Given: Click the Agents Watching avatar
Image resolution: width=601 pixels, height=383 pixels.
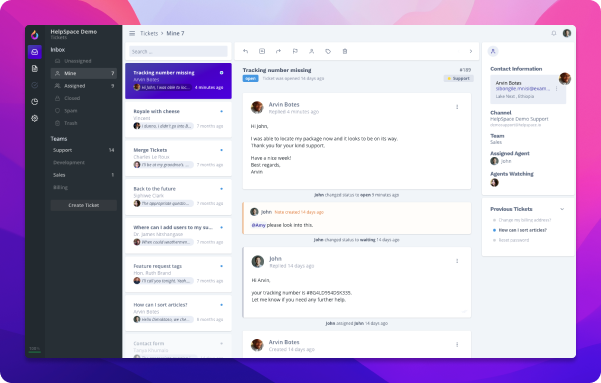Looking at the screenshot, I should (494, 182).
